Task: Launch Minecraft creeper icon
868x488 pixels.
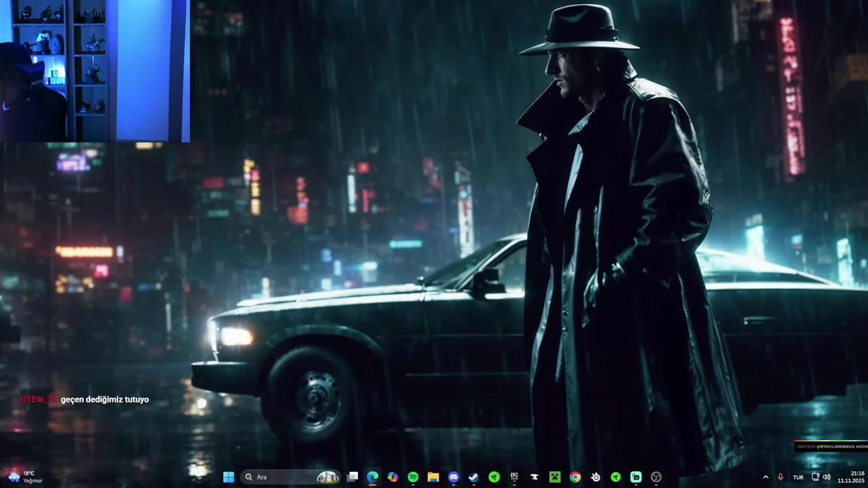Action: click(x=555, y=477)
